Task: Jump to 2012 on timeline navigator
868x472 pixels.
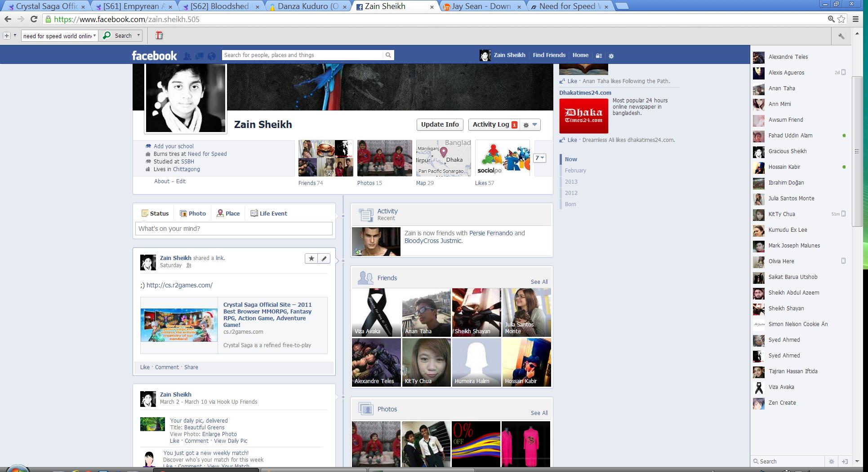Action: [x=571, y=193]
